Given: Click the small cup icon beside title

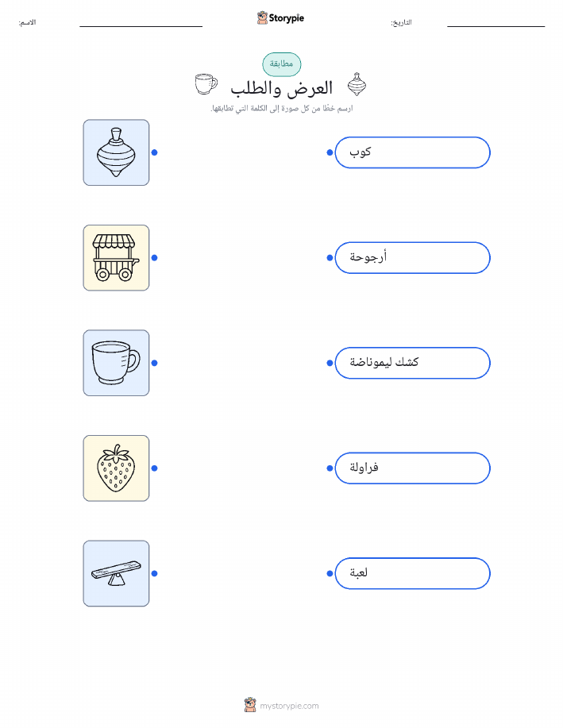Looking at the screenshot, I should (206, 84).
